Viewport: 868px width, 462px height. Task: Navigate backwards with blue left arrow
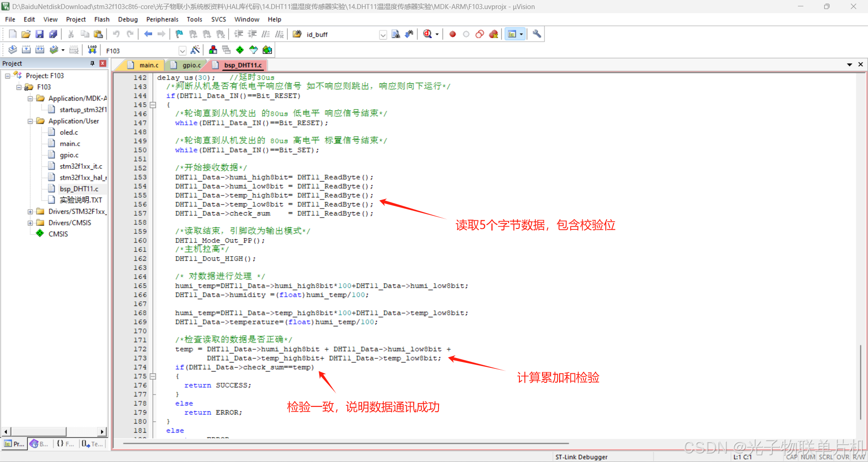click(x=148, y=34)
